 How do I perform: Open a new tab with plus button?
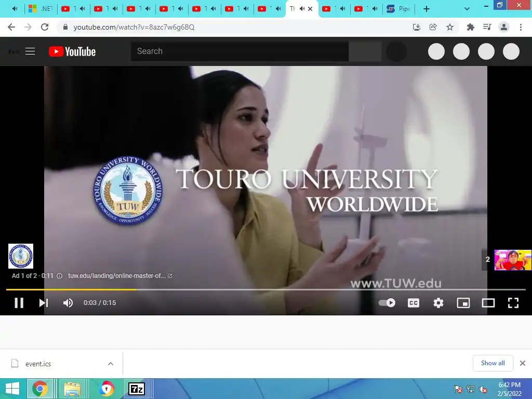pos(427,9)
